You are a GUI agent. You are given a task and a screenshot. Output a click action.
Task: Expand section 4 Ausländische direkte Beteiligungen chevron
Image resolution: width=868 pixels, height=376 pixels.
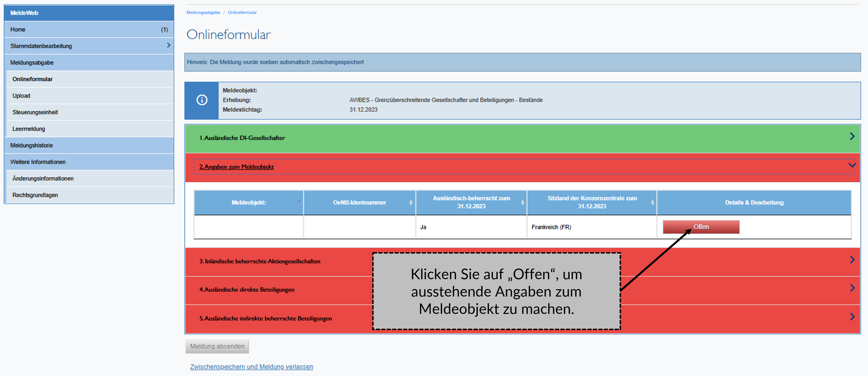click(x=852, y=288)
